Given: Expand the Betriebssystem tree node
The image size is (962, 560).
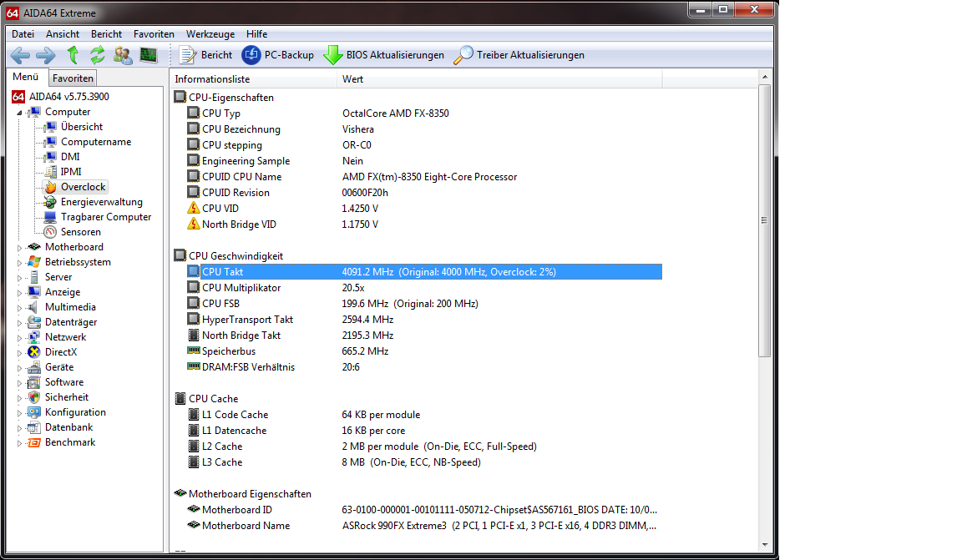Looking at the screenshot, I should [x=19, y=263].
